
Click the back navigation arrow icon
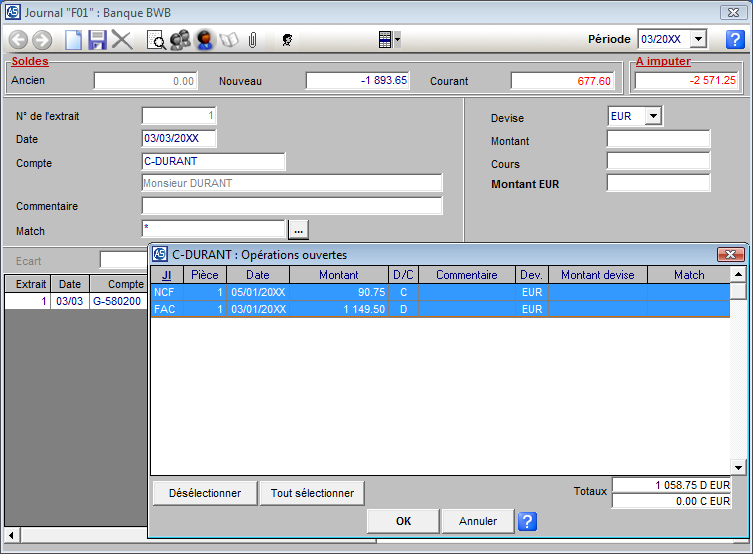(18, 40)
